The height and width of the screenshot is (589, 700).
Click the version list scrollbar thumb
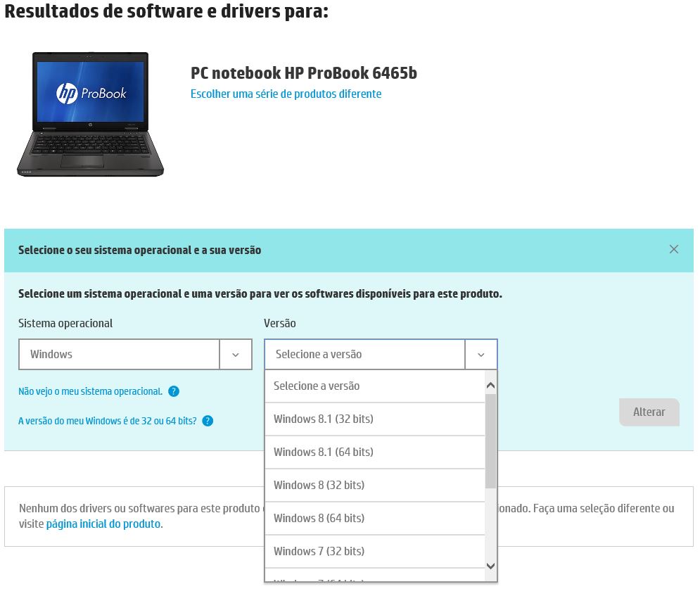click(x=490, y=441)
